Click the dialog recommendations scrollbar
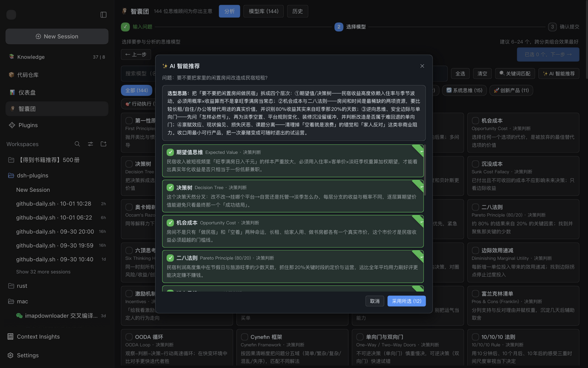Image resolution: width=588 pixels, height=368 pixels. [425, 170]
